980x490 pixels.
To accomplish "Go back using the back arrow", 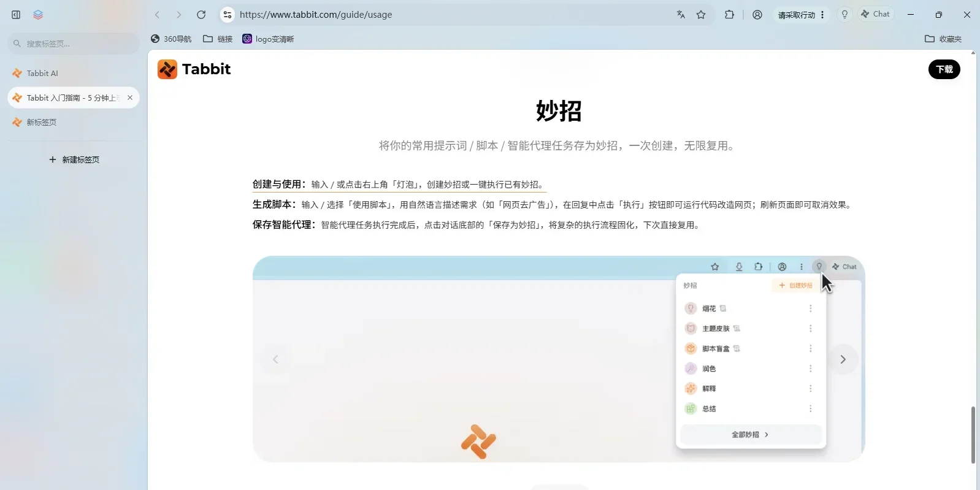I will (158, 15).
